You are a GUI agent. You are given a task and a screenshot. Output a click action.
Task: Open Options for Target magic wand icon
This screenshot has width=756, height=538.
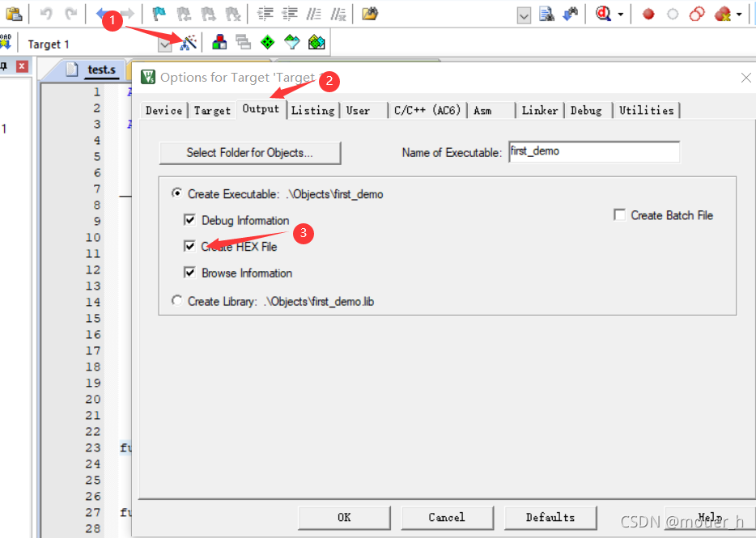pos(189,42)
